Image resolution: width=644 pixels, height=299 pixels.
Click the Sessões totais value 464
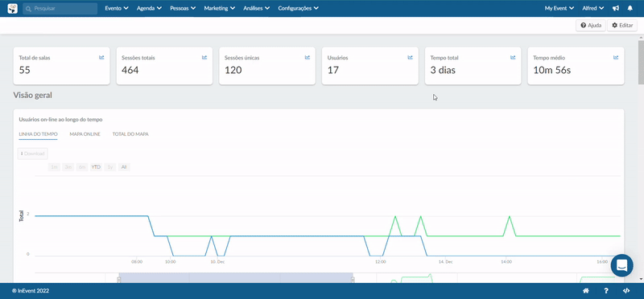tap(130, 70)
